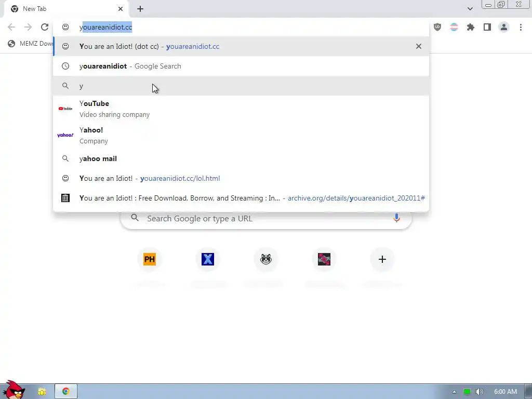This screenshot has width=532, height=399.
Task: Close the New Tab tab
Action: 121,9
